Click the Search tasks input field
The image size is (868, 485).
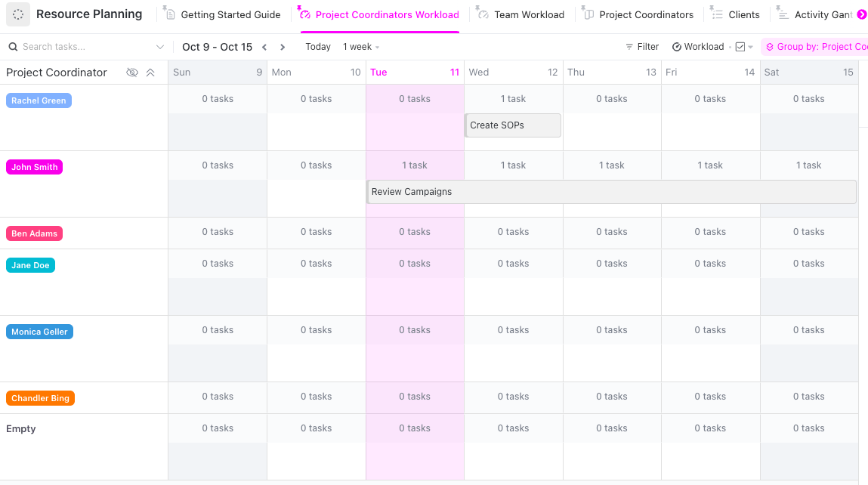(x=83, y=47)
